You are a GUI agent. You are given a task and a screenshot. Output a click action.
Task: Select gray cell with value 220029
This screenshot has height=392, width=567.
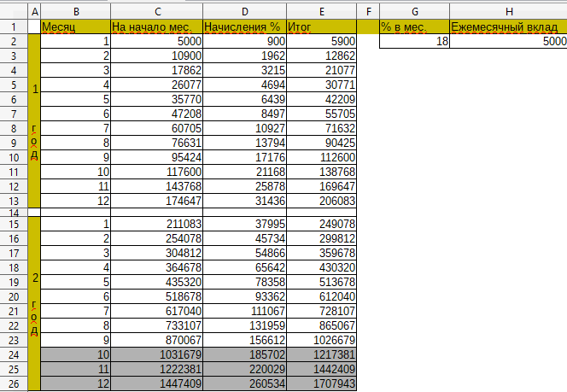(245, 369)
